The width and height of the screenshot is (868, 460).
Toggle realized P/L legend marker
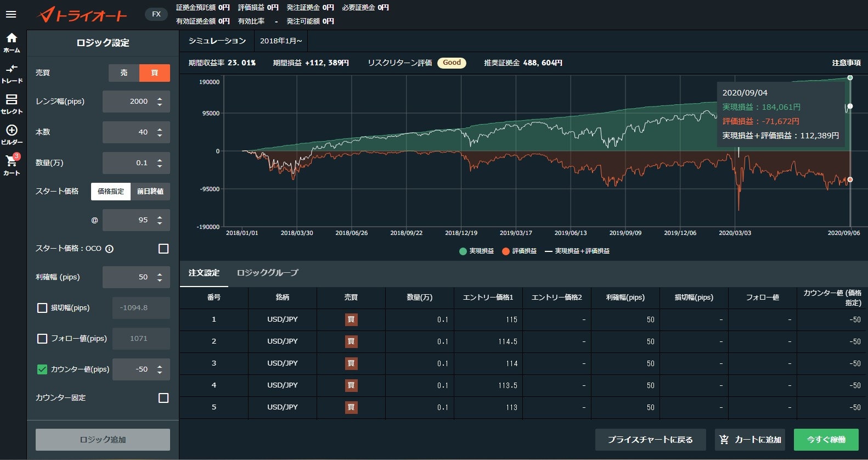(x=463, y=251)
